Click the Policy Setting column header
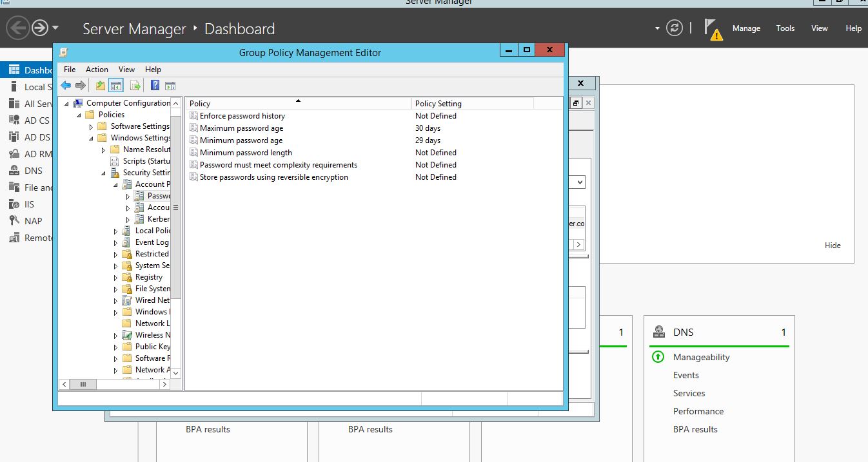Image resolution: width=868 pixels, height=462 pixels. pyautogui.click(x=473, y=103)
